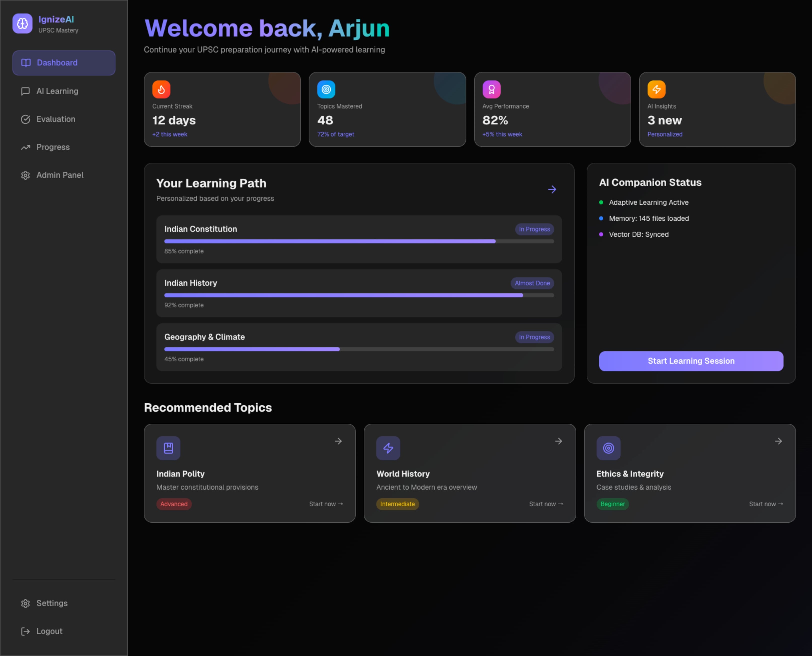Click the World History lightning bolt icon
Screen dimensions: 812x656
point(388,448)
